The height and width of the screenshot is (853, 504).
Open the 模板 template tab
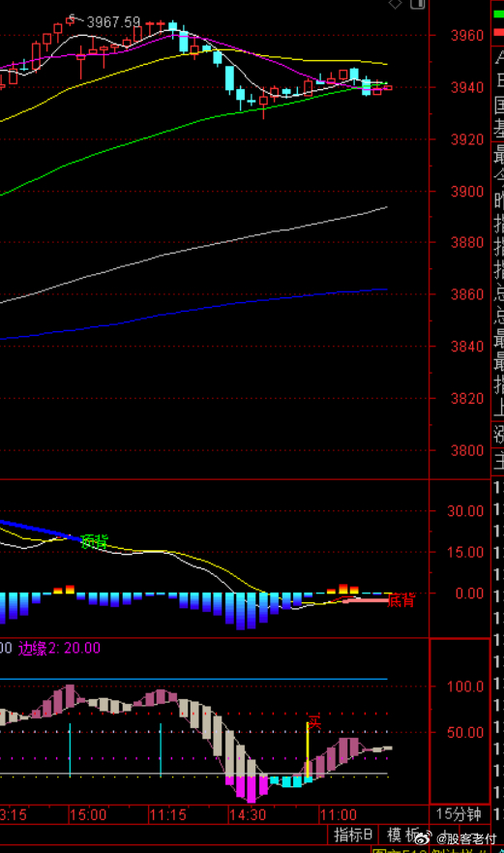403,834
